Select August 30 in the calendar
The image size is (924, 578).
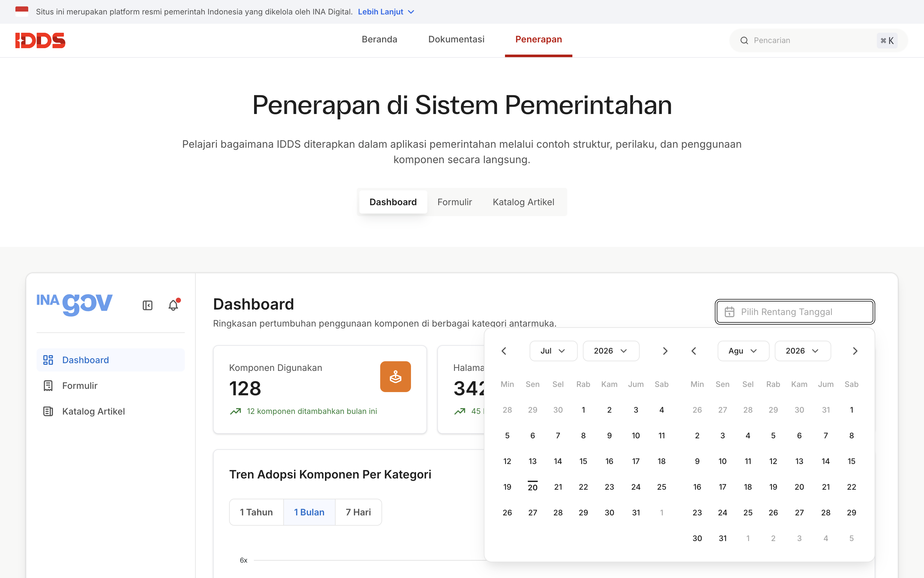pos(697,538)
